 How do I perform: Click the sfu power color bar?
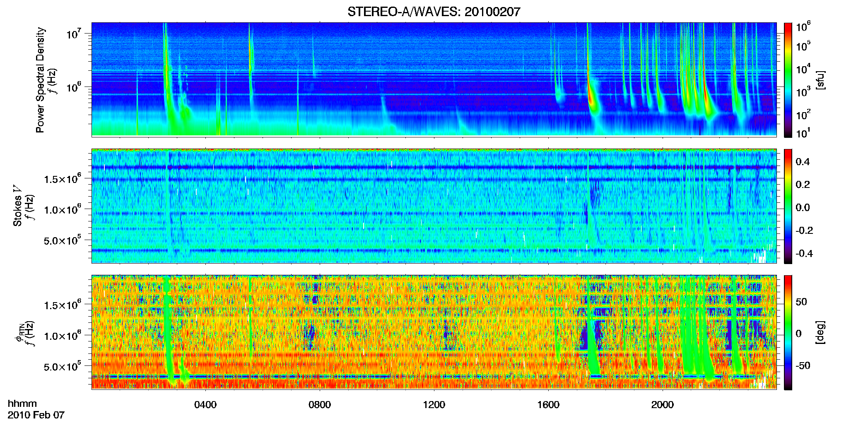coord(788,80)
